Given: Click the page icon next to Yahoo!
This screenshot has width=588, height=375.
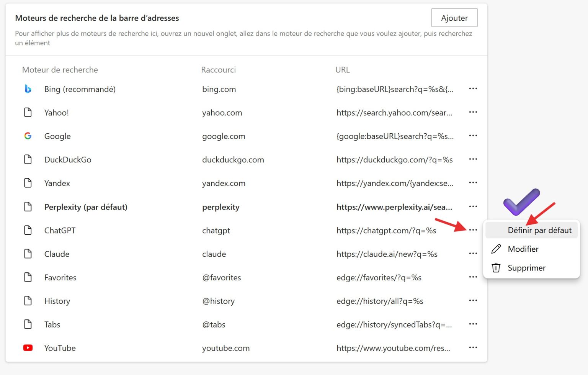Looking at the screenshot, I should click(x=28, y=112).
